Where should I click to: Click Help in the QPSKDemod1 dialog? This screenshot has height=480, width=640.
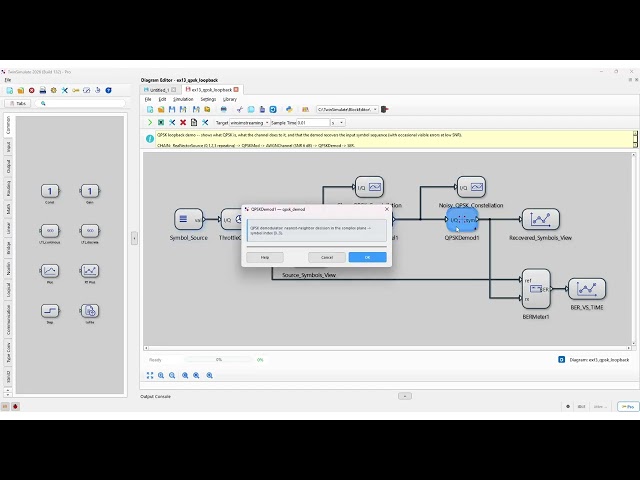(265, 258)
